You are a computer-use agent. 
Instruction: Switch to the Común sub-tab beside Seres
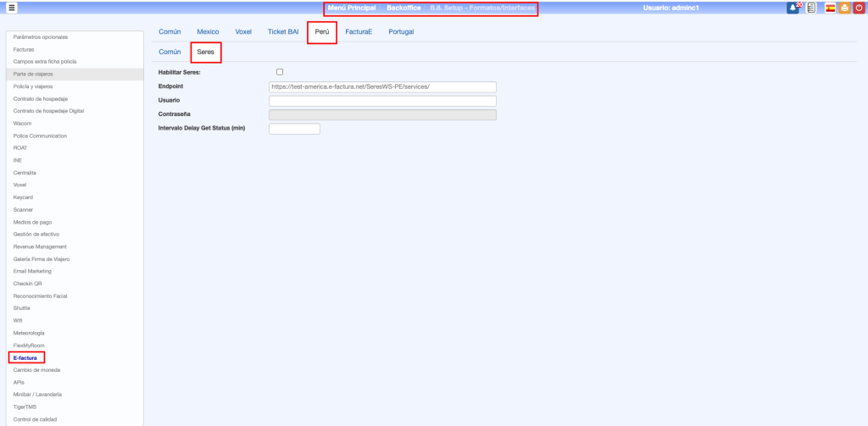tap(170, 53)
